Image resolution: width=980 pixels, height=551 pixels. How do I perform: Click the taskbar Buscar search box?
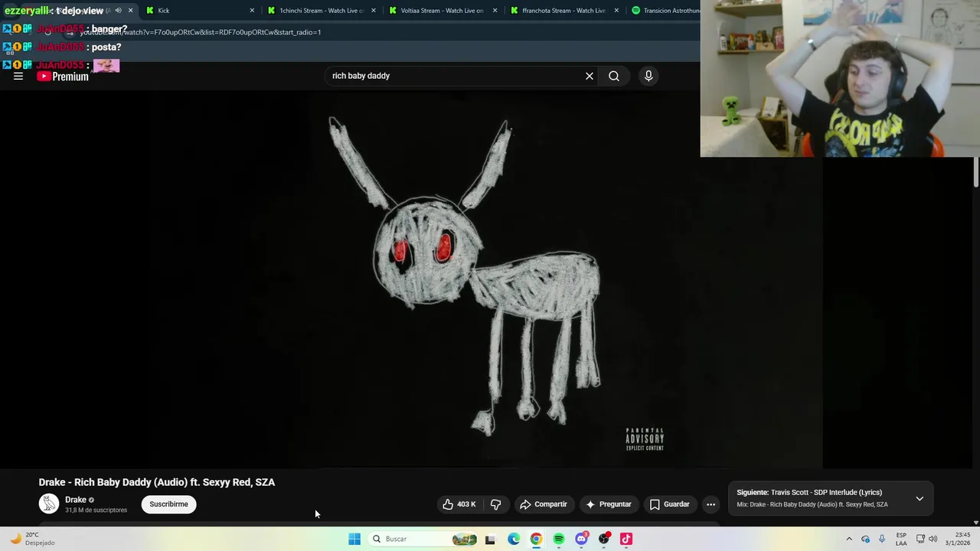click(x=423, y=539)
